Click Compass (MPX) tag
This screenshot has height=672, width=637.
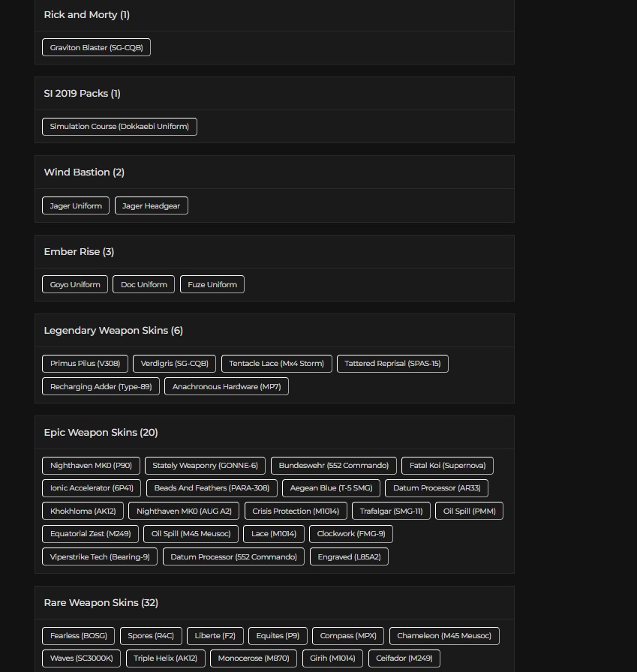(x=348, y=636)
